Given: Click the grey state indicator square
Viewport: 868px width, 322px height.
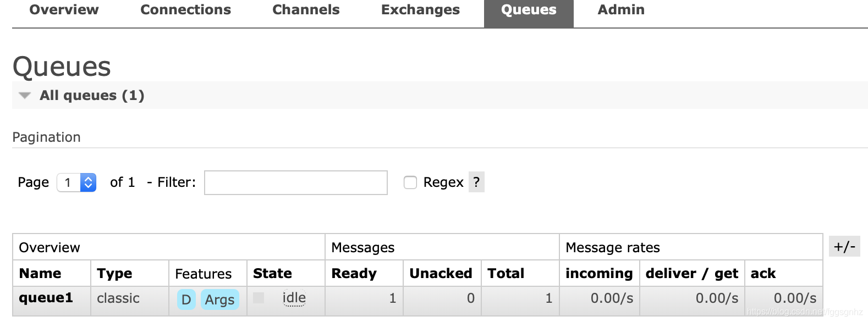Looking at the screenshot, I should (259, 298).
